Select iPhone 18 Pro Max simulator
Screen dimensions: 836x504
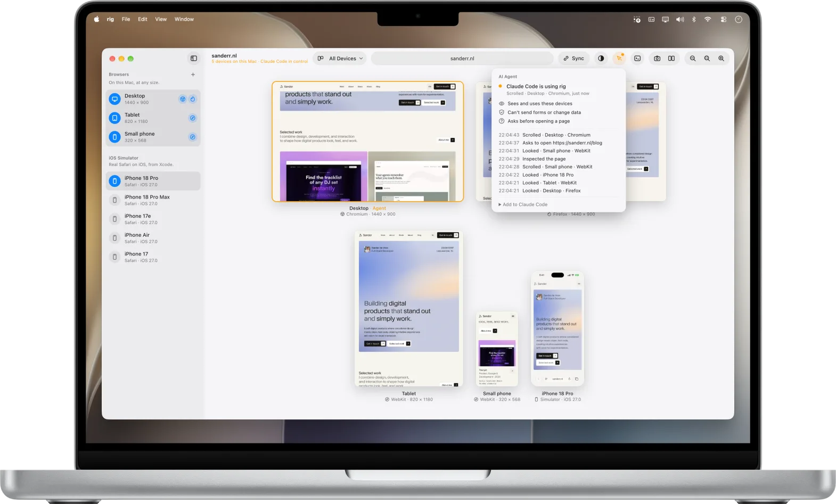tap(153, 200)
